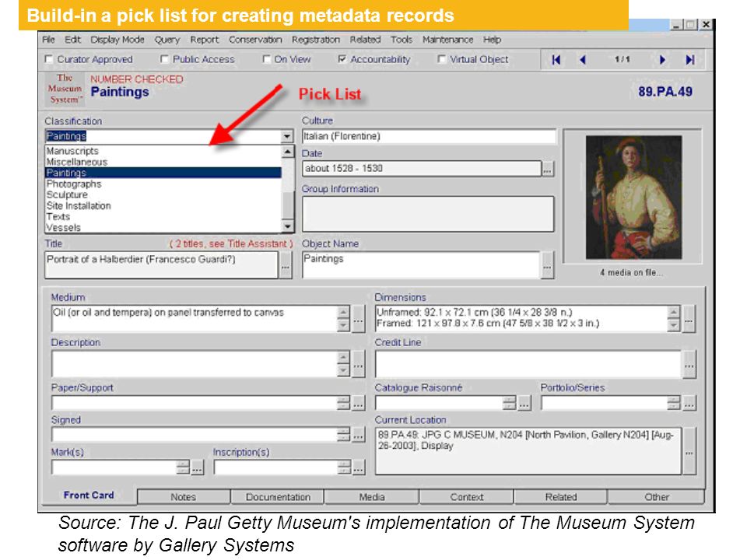Open the Paper/Support ellipsis button
This screenshot has width=747, height=560.
pyautogui.click(x=358, y=404)
